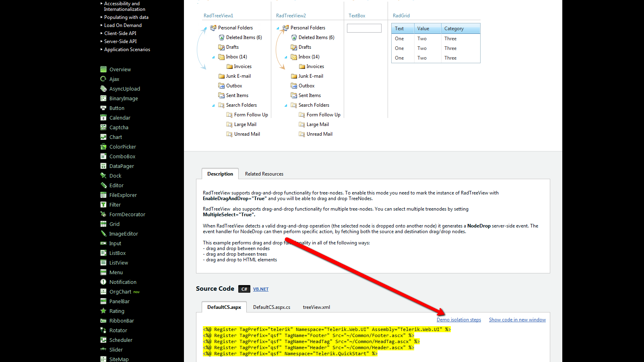Go to the OrgChart demo link
Screen dimensions: 644x362
(120, 292)
